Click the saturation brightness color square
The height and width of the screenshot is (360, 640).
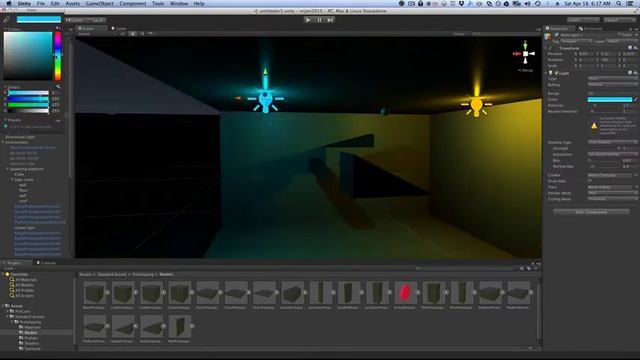28,56
